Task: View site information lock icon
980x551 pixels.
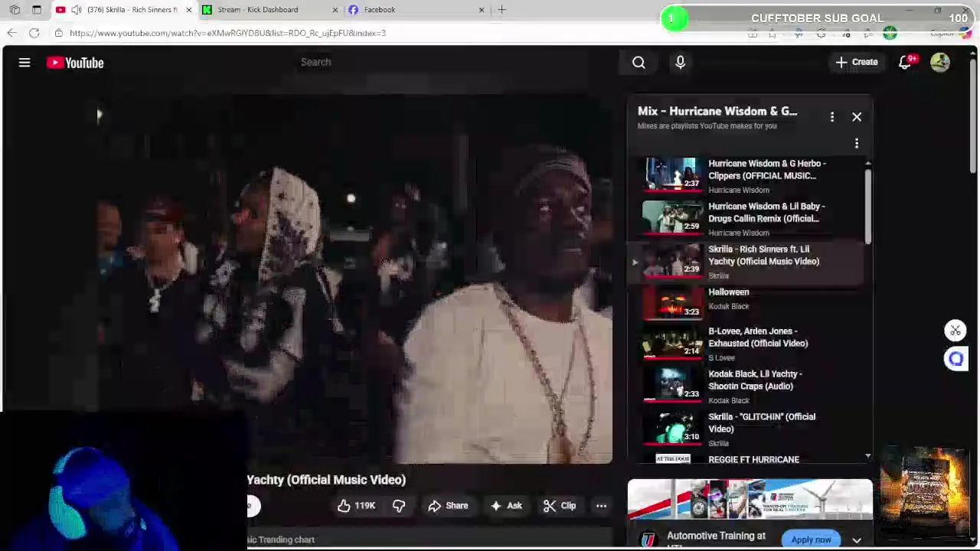Action: pyautogui.click(x=59, y=33)
